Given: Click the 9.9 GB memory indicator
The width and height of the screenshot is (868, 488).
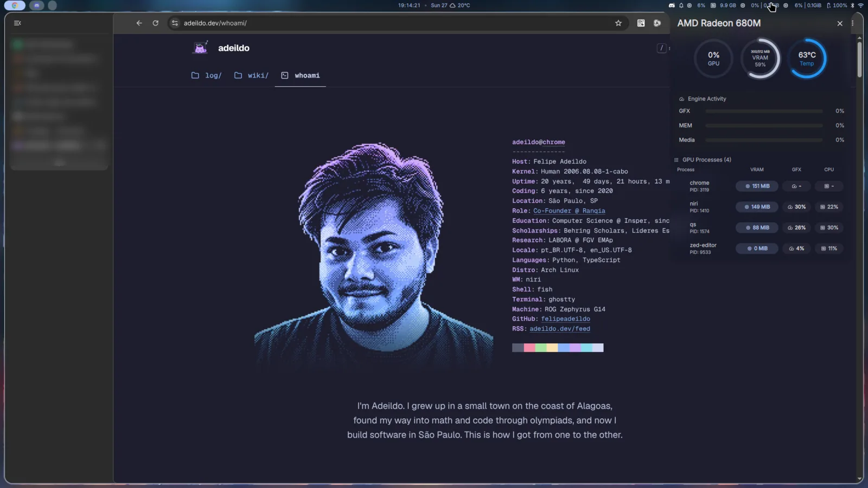Looking at the screenshot, I should pos(724,5).
